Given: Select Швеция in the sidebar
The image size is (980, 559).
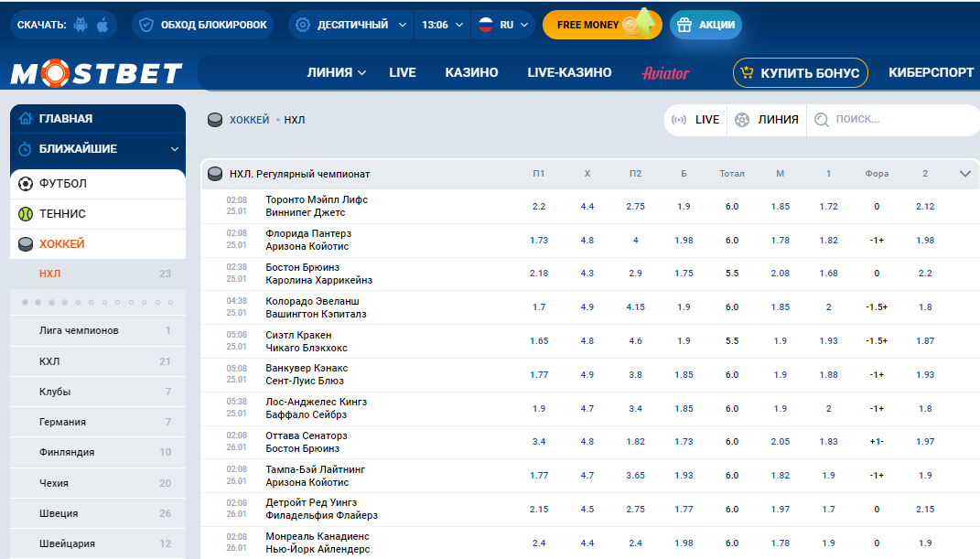Looking at the screenshot, I should point(98,513).
